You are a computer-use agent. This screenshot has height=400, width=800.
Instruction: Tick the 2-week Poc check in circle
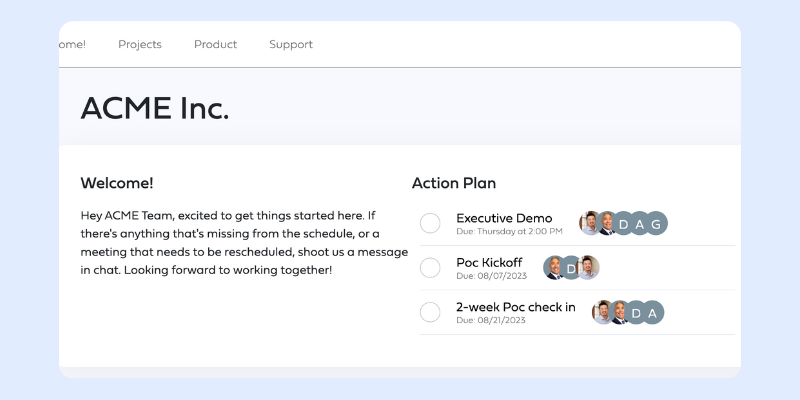coord(430,312)
